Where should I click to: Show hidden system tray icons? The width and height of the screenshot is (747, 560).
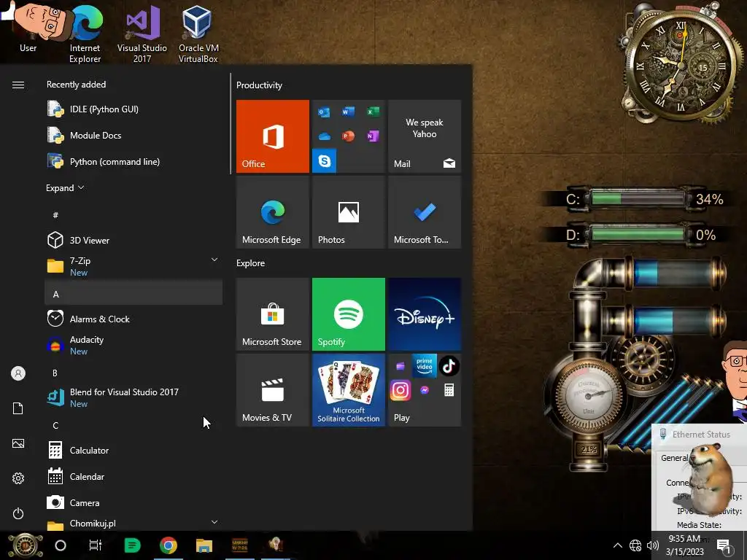click(617, 545)
